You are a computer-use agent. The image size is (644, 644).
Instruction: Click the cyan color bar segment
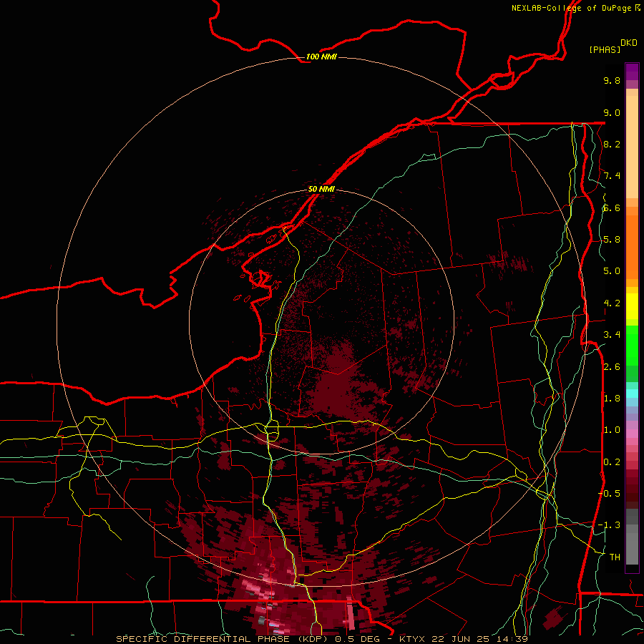[632, 394]
